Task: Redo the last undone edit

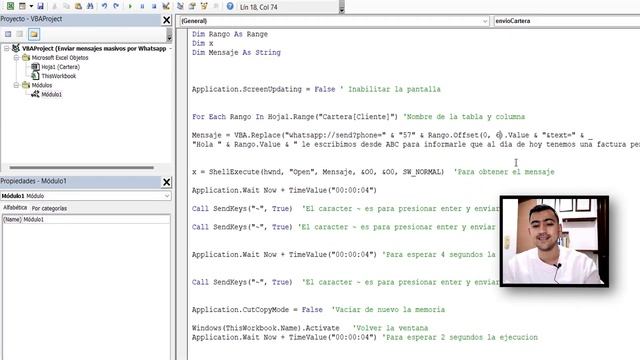Action: pos(116,6)
